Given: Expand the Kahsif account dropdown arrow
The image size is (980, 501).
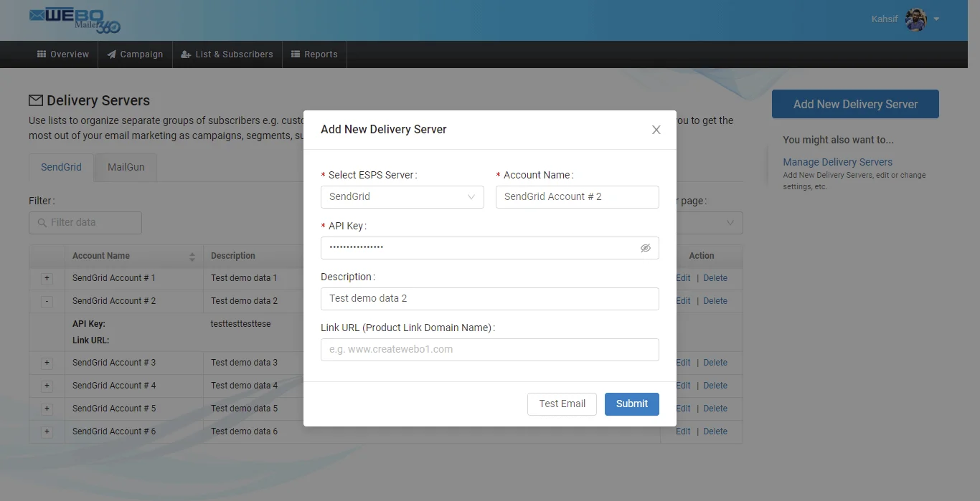Looking at the screenshot, I should [937, 19].
